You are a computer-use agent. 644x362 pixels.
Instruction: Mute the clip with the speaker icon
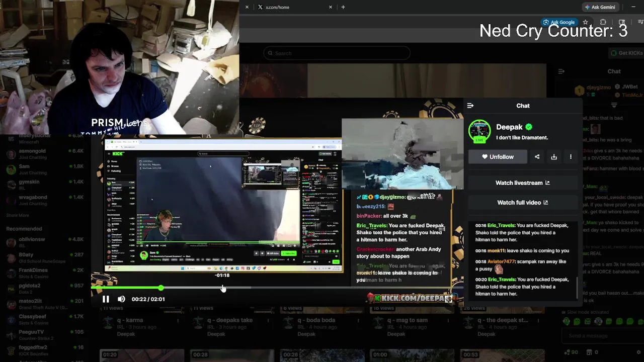121,299
